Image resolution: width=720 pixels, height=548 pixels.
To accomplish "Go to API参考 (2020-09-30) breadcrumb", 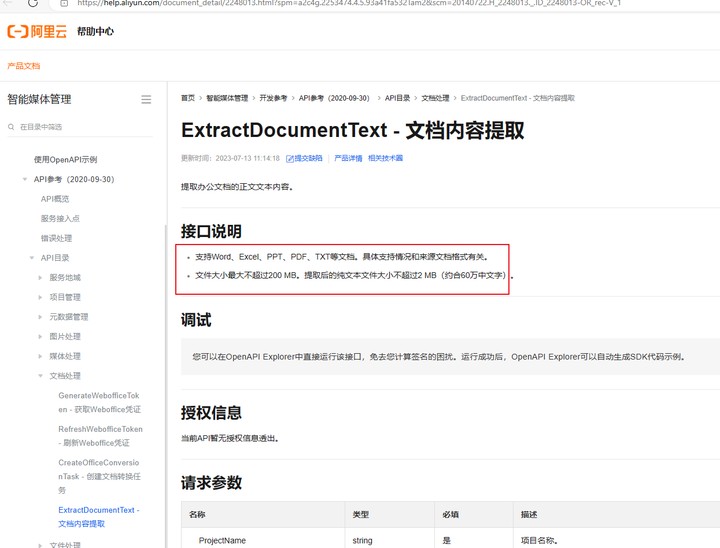I will coord(334,98).
